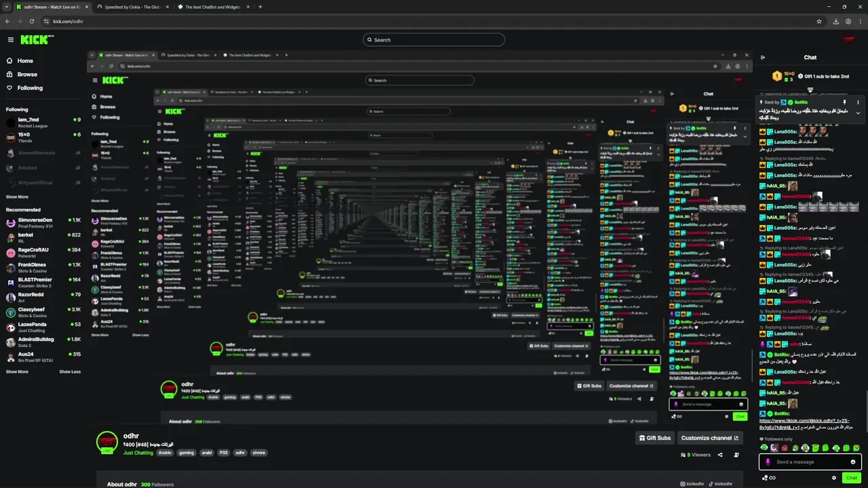The width and height of the screenshot is (868, 488).
Task: Open the profile avatar menu beside the search bar
Action: tap(848, 40)
